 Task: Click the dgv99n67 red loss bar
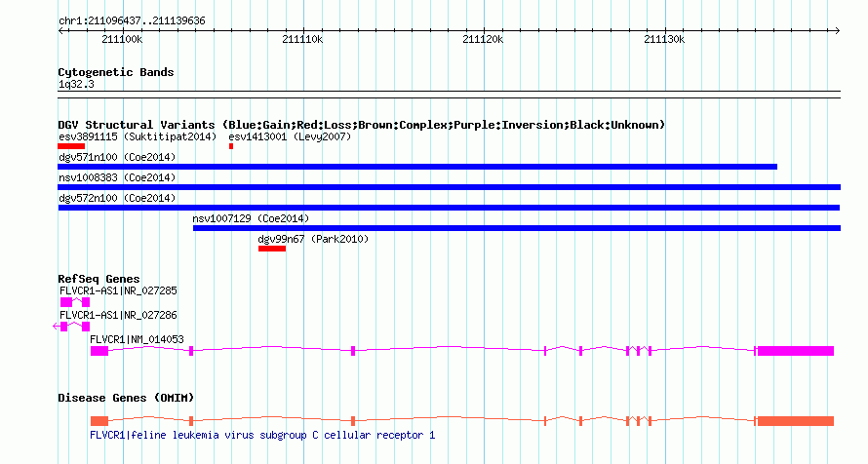(x=272, y=249)
